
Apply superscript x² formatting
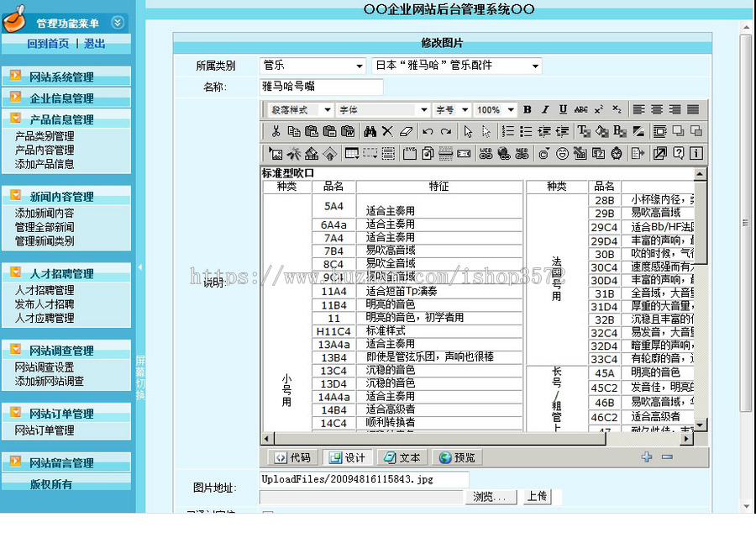599,109
